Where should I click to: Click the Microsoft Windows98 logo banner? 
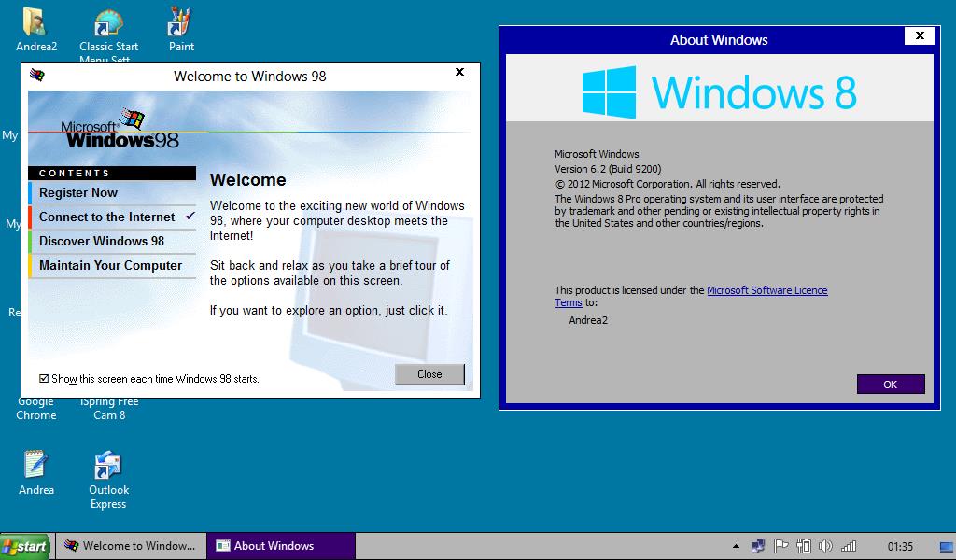point(120,129)
